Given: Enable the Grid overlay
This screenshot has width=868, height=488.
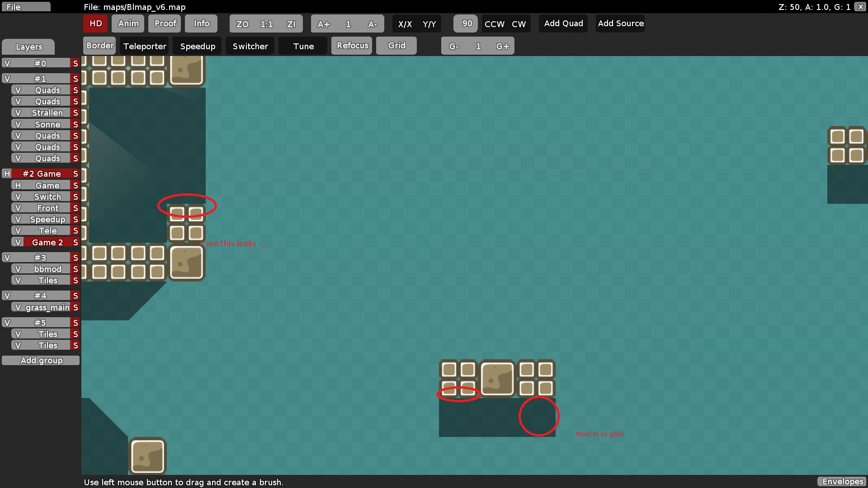Looking at the screenshot, I should (x=396, y=45).
